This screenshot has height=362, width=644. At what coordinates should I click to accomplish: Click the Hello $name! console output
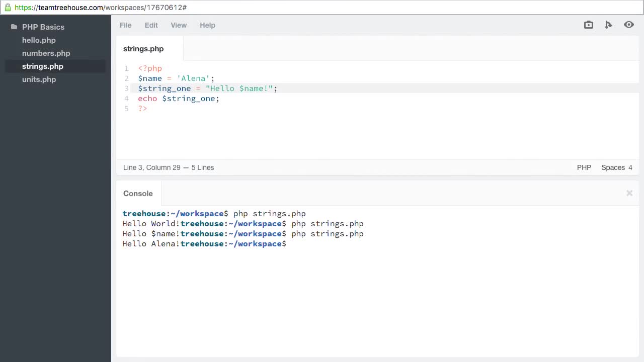[151, 234]
